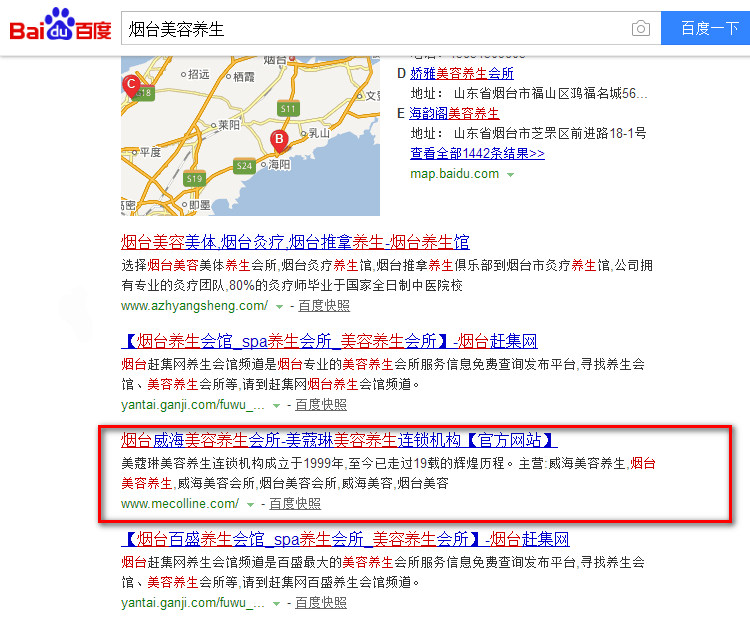Open 百度快照 for azhyangsheng.com result

point(324,306)
